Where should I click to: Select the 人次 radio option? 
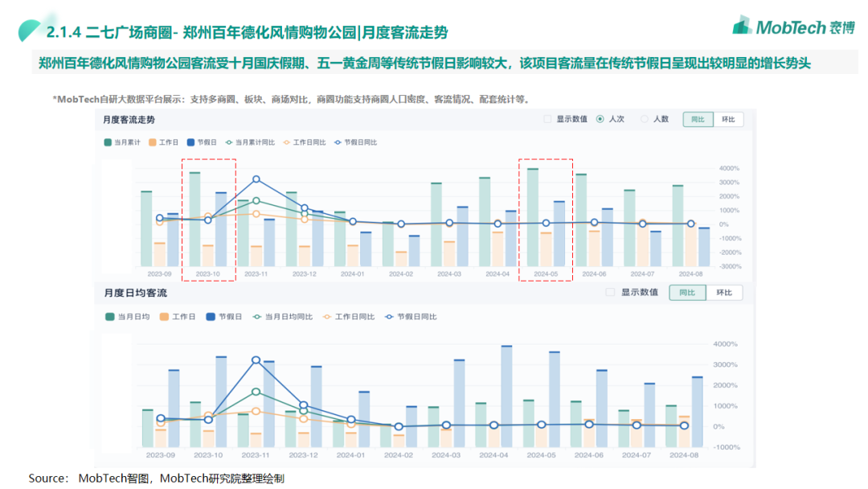(600, 119)
